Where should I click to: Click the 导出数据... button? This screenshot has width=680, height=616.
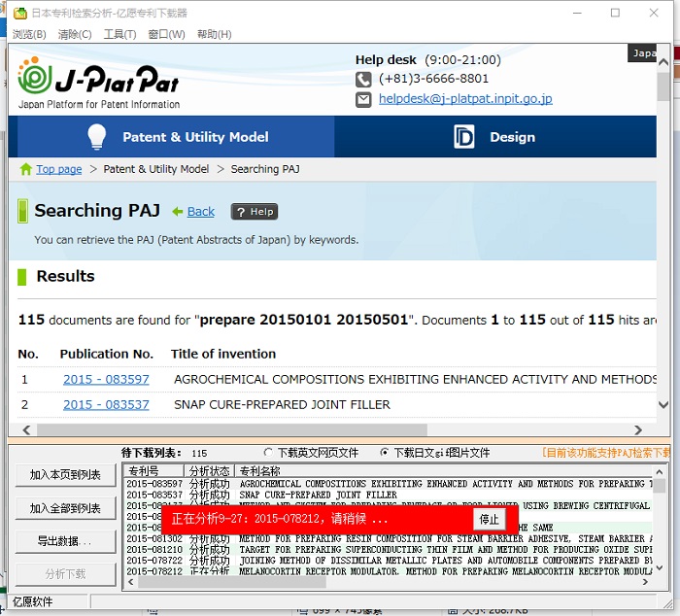65,541
